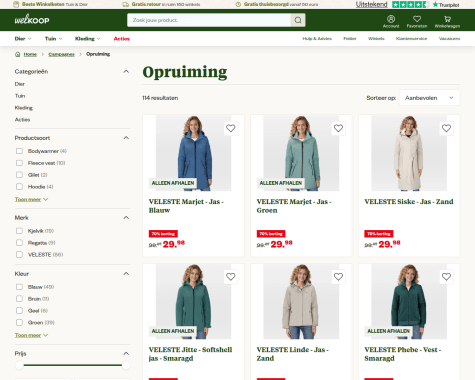Image resolution: width=475 pixels, height=380 pixels.
Task: Collapse the Productsoort filter section
Action: [126, 138]
